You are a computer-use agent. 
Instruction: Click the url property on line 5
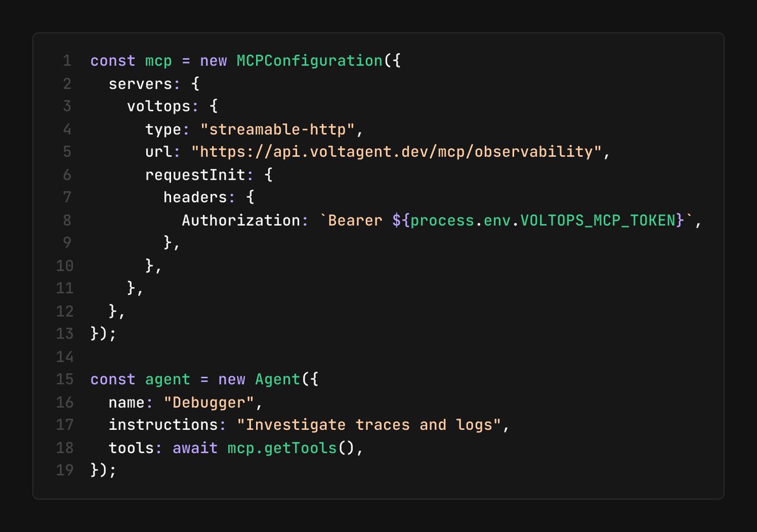pos(159,152)
